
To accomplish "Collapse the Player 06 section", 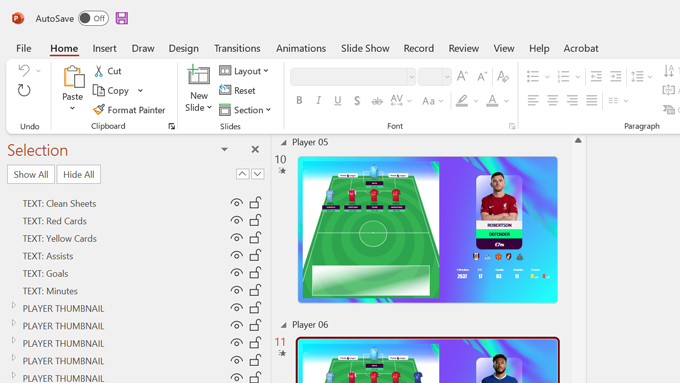I will [284, 325].
